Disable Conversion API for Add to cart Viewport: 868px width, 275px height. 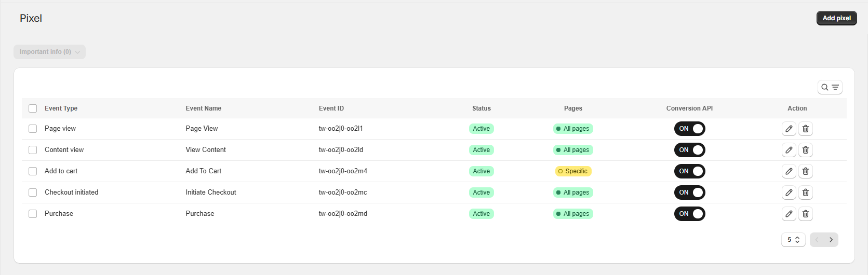click(x=689, y=171)
